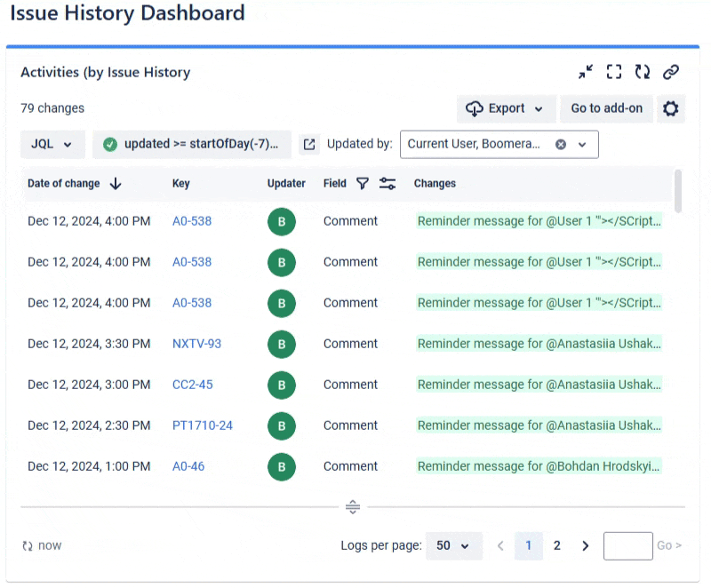Open the JQL mode dropdown
The image size is (711, 588).
coord(52,144)
